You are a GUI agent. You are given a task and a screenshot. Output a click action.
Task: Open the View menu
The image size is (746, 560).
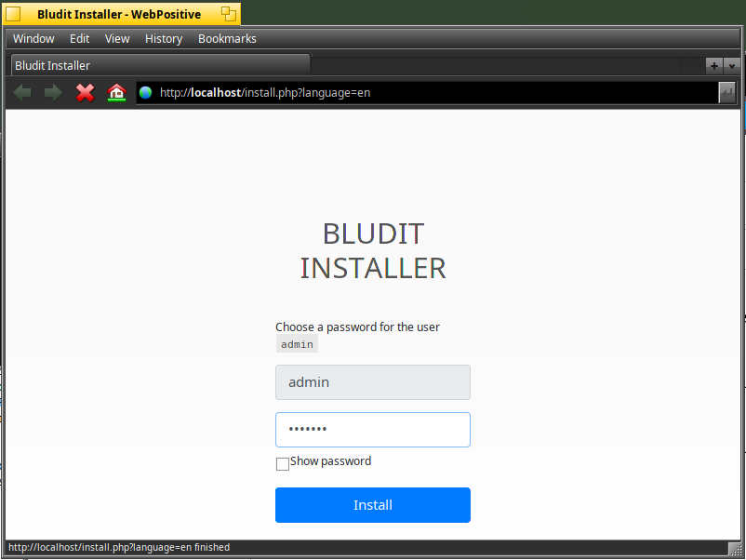coord(117,38)
